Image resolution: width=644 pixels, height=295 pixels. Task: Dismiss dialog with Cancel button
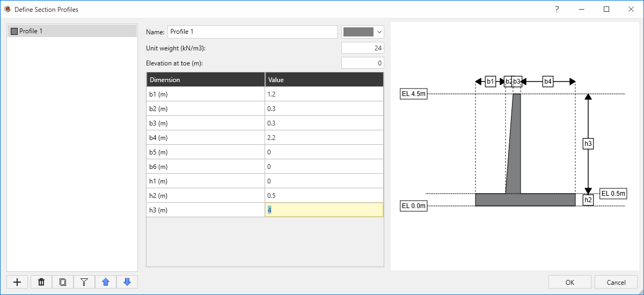(x=616, y=282)
